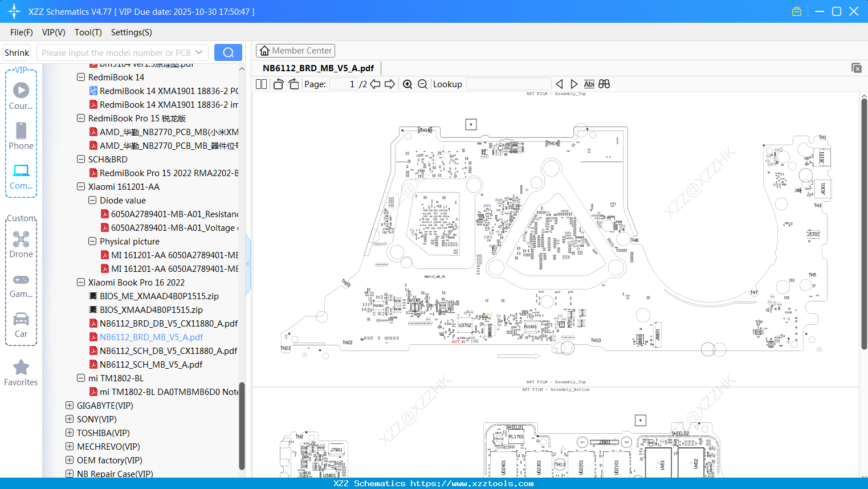Collapse the Physical picture subfolder

point(92,241)
